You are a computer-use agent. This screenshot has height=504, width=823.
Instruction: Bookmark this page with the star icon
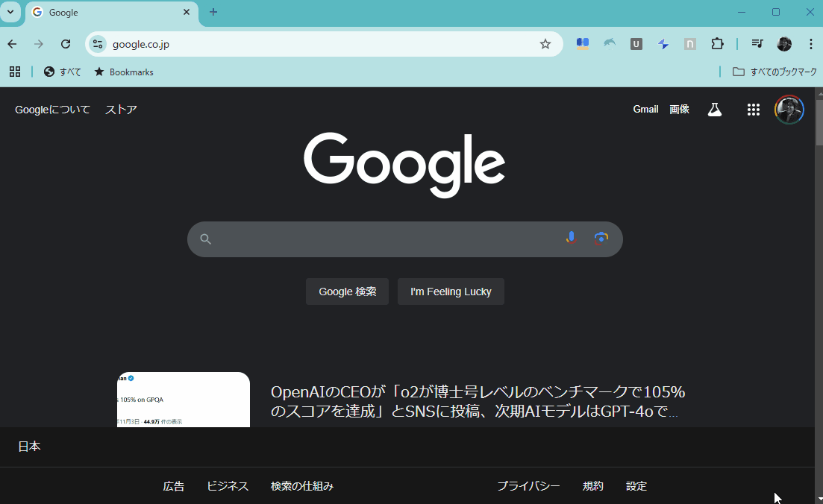point(545,44)
